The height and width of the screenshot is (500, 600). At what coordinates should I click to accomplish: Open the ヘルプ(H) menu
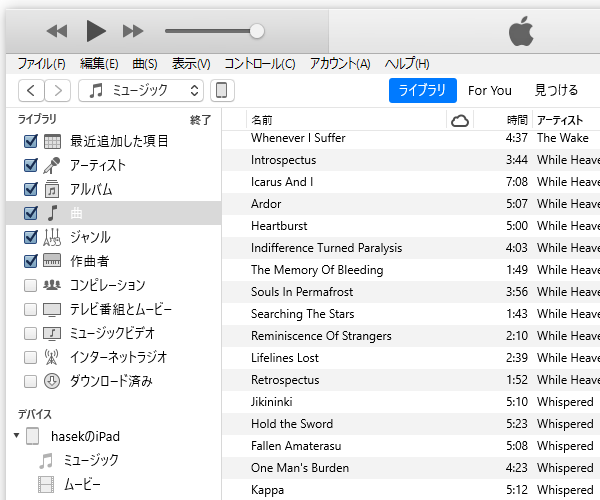tap(407, 64)
